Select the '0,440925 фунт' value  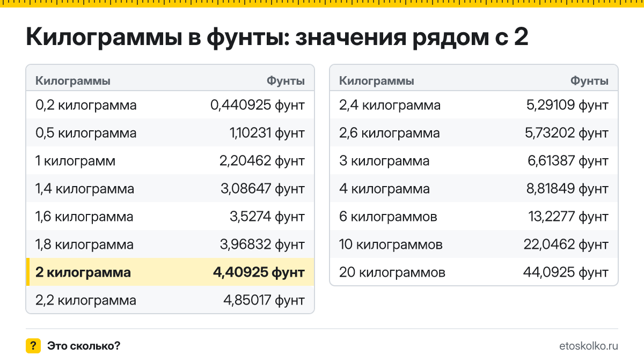258,105
